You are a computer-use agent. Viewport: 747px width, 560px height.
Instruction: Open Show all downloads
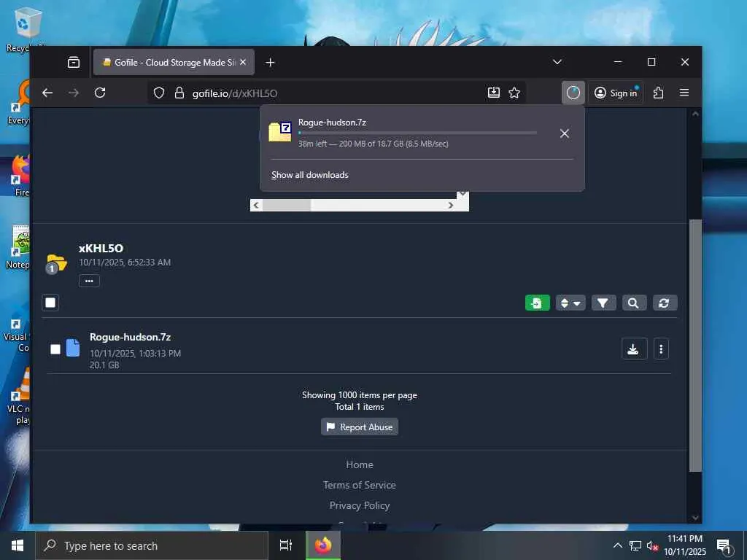pyautogui.click(x=309, y=175)
